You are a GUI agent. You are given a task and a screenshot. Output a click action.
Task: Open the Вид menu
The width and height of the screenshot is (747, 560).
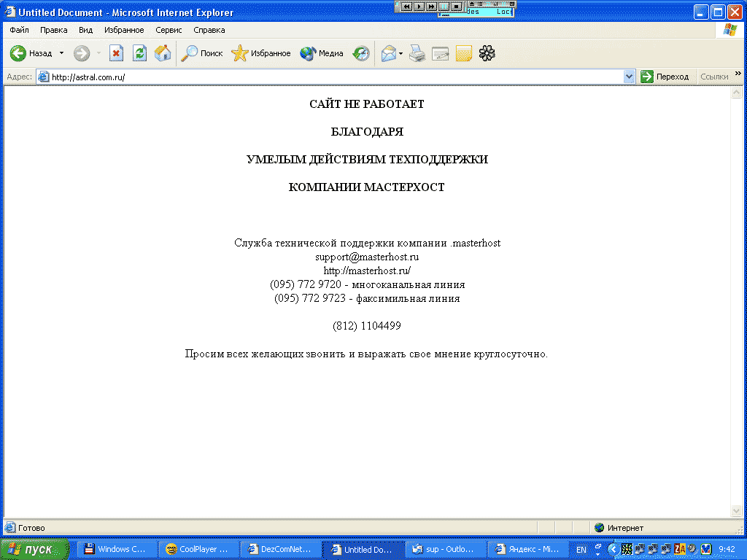85,30
